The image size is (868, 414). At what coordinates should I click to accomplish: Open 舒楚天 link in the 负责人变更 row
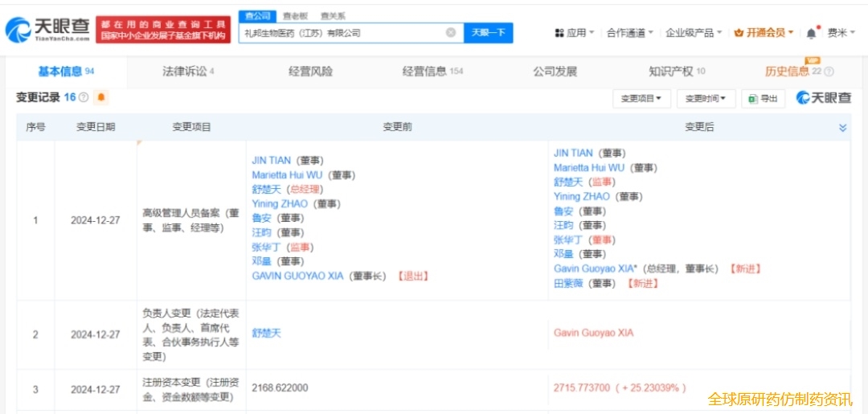266,333
